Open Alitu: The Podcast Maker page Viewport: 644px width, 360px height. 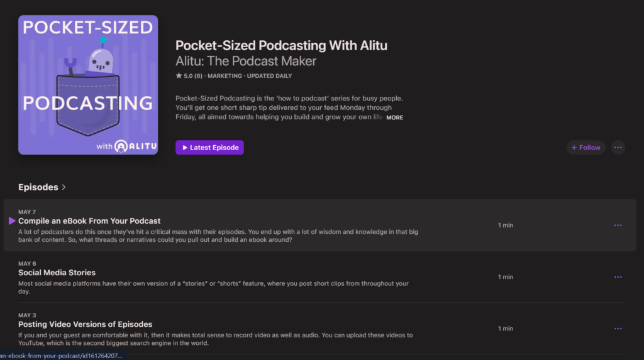click(246, 62)
